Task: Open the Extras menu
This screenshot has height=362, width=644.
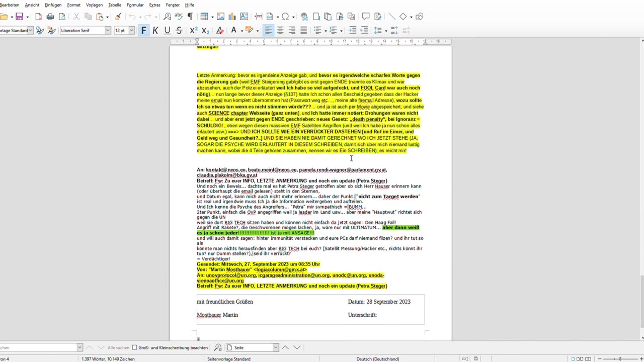Action: coord(155,5)
